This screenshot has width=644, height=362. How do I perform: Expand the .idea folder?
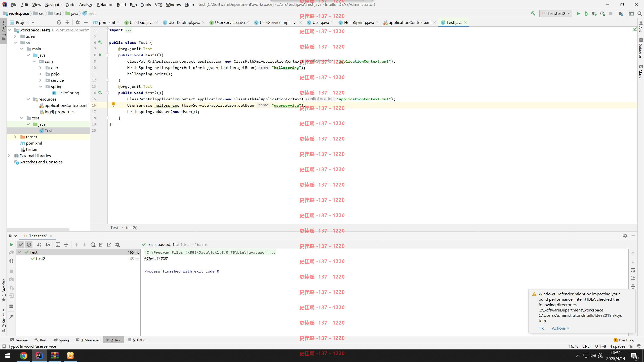[x=15, y=36]
